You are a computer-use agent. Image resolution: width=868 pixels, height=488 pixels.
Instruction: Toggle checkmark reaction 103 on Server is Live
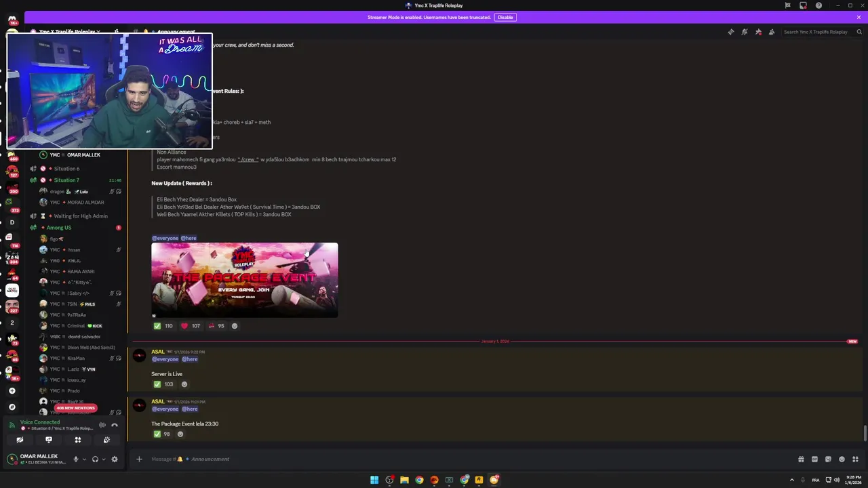point(163,384)
